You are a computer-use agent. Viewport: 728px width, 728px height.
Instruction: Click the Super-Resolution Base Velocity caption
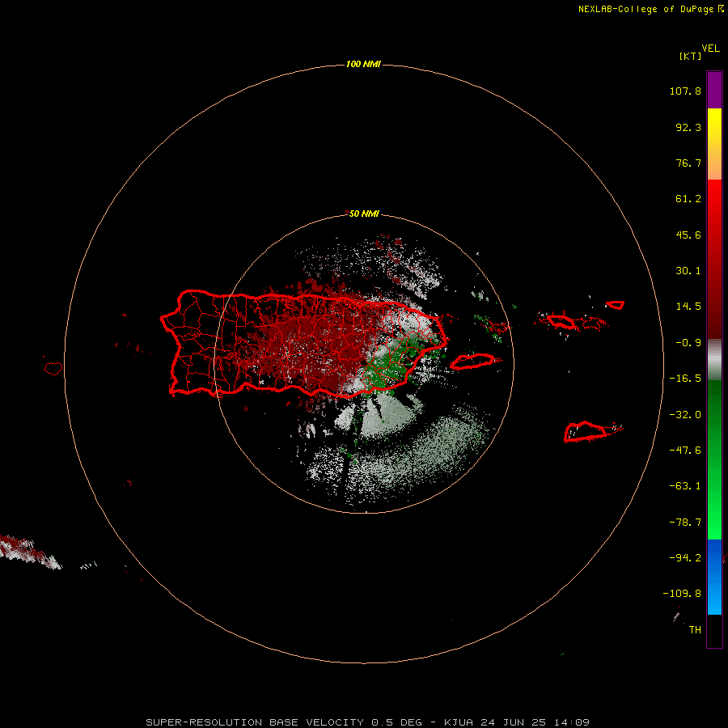tap(368, 722)
